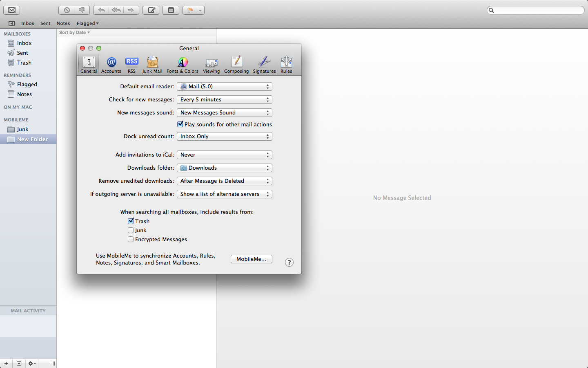
Task: Click the Delete message toolbar icon
Action: [67, 10]
